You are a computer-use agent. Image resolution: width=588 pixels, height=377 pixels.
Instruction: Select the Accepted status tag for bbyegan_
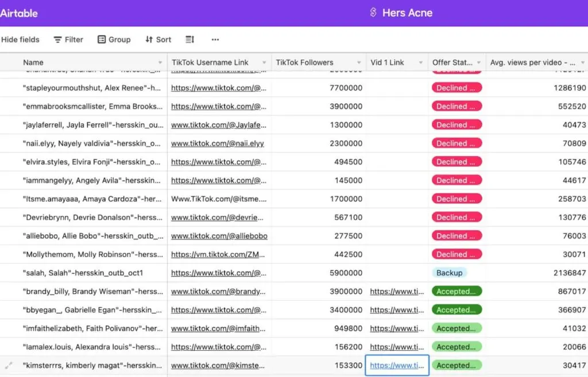click(x=457, y=310)
